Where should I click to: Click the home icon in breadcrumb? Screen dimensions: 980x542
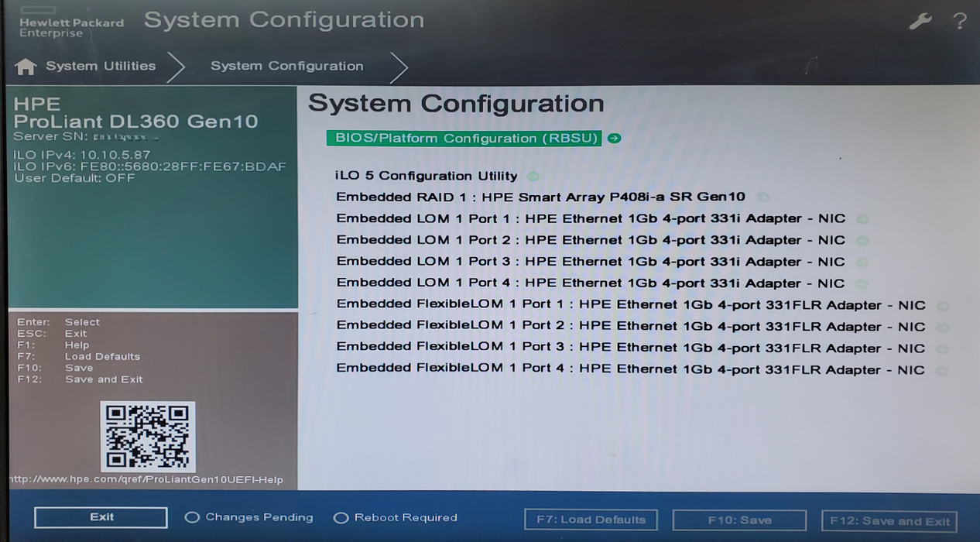click(x=26, y=67)
